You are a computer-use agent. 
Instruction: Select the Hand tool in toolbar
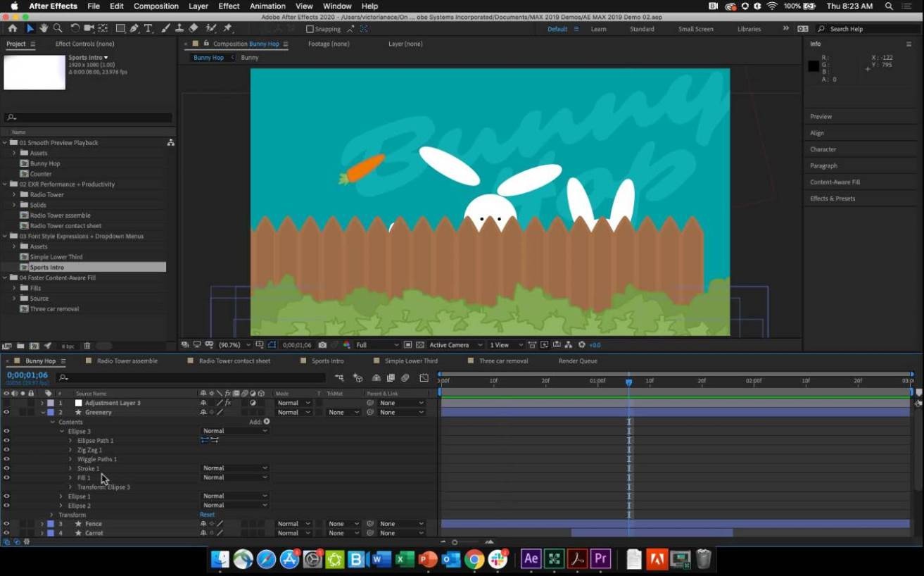(44, 29)
